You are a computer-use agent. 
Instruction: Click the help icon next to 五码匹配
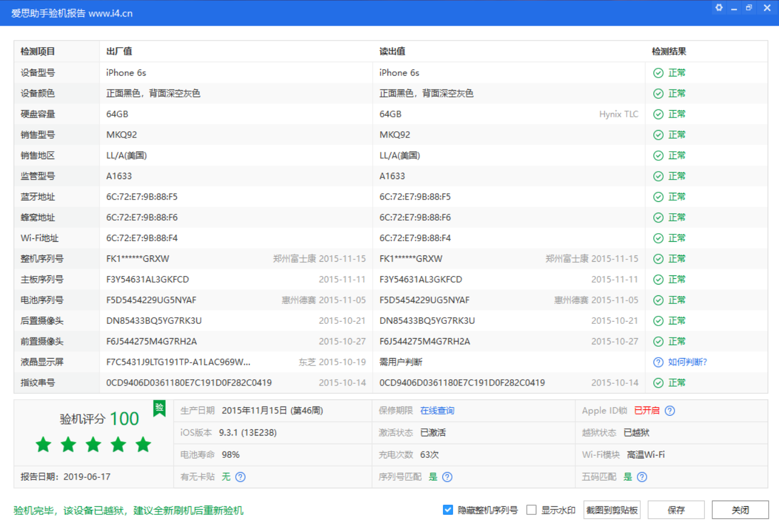pyautogui.click(x=642, y=477)
